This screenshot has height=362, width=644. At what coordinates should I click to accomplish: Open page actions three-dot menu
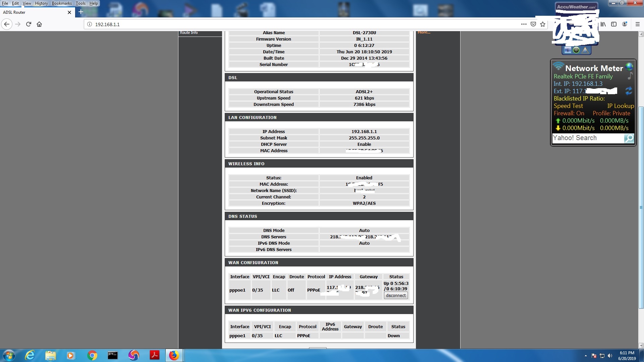click(x=524, y=24)
